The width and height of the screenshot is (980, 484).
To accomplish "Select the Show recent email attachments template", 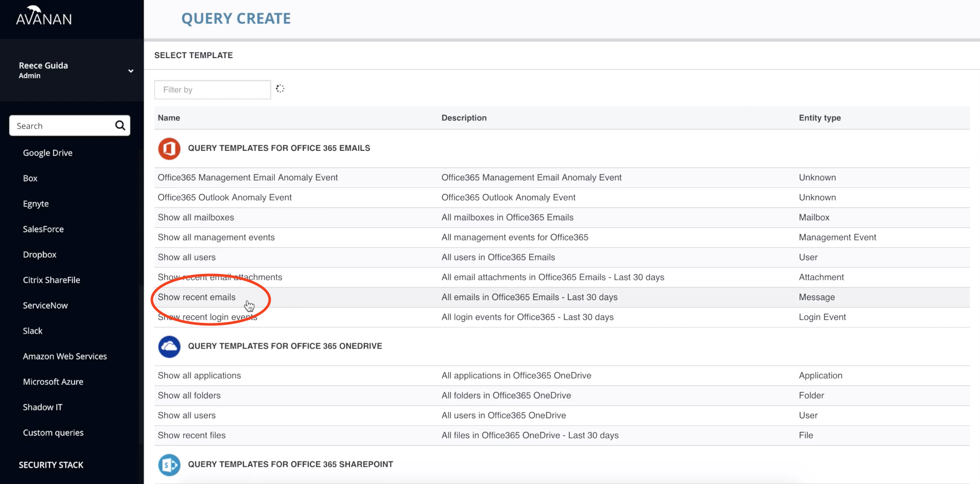I will (x=220, y=278).
